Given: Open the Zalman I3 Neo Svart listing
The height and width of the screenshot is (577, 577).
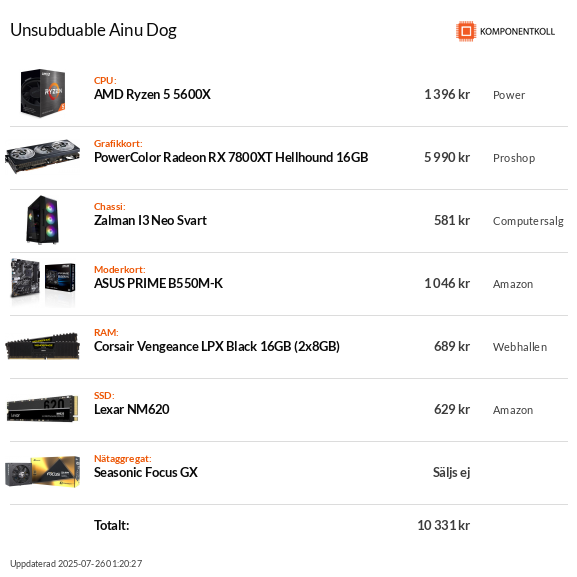Looking at the screenshot, I should (150, 220).
